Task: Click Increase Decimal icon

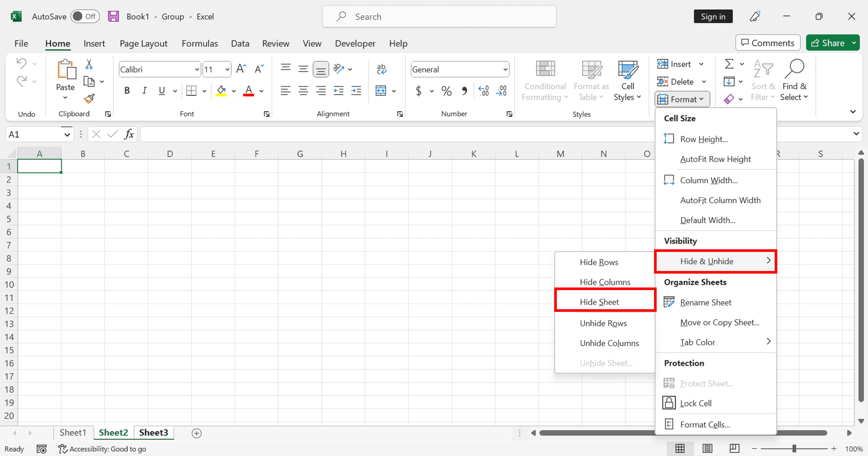Action: [483, 91]
